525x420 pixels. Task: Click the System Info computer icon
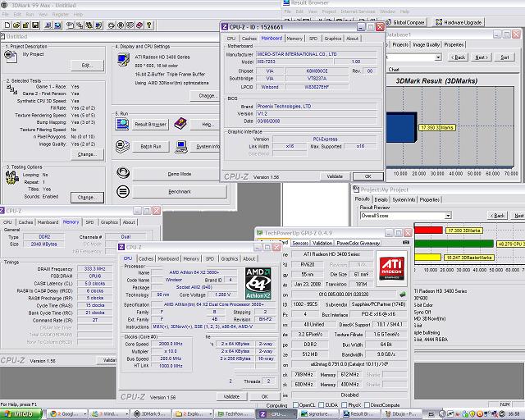click(x=180, y=147)
